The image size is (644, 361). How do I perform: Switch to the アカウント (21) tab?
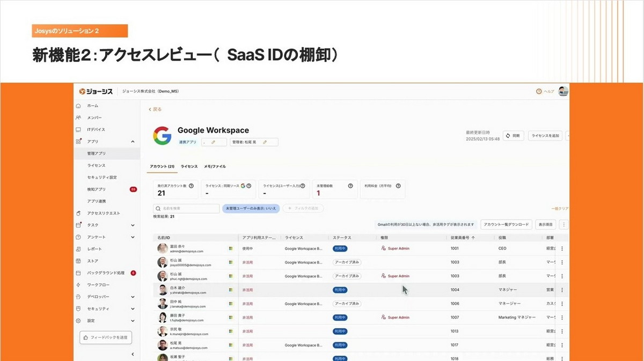(x=162, y=167)
